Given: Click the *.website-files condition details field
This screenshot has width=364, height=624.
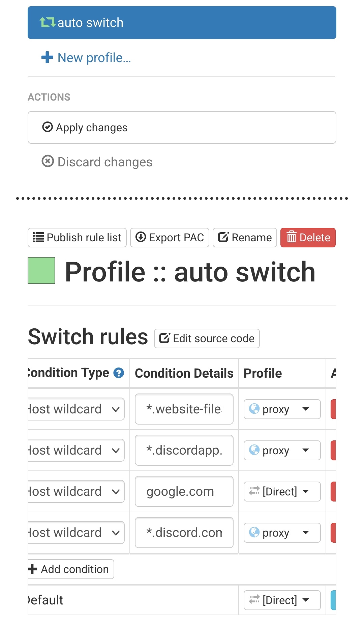Looking at the screenshot, I should click(184, 409).
